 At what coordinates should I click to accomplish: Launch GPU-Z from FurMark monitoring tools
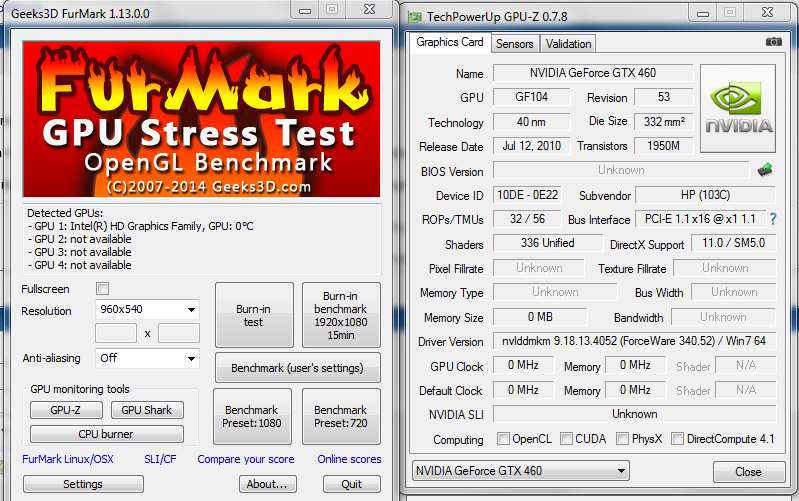point(66,410)
